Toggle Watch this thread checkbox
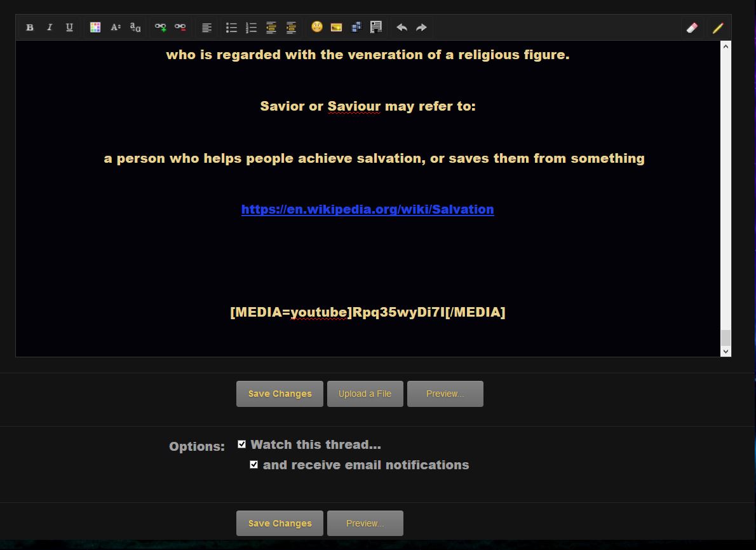The height and width of the screenshot is (550, 756). [241, 444]
